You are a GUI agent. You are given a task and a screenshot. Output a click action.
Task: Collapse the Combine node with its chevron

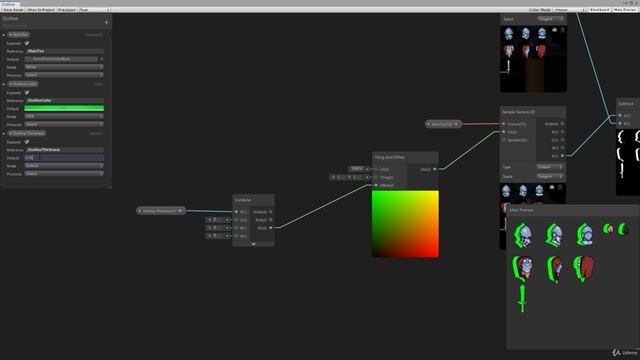[x=253, y=244]
